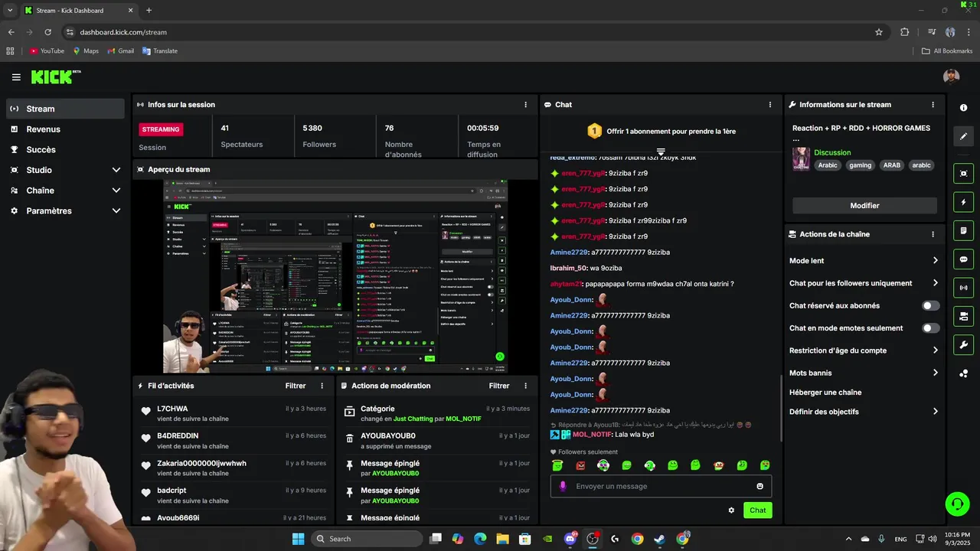Click the pencil edit icon in the right rail
Screen dimensions: 980x551
(x=963, y=136)
